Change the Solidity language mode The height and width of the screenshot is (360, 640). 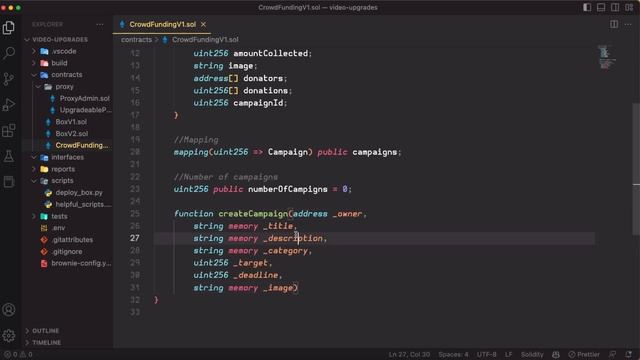coord(532,354)
